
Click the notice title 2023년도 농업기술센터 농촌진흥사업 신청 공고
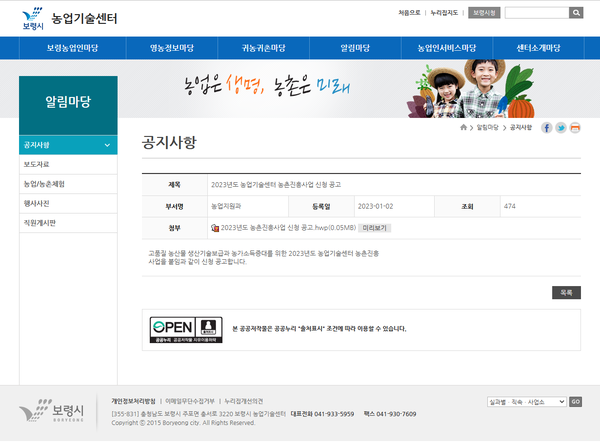[x=276, y=185]
